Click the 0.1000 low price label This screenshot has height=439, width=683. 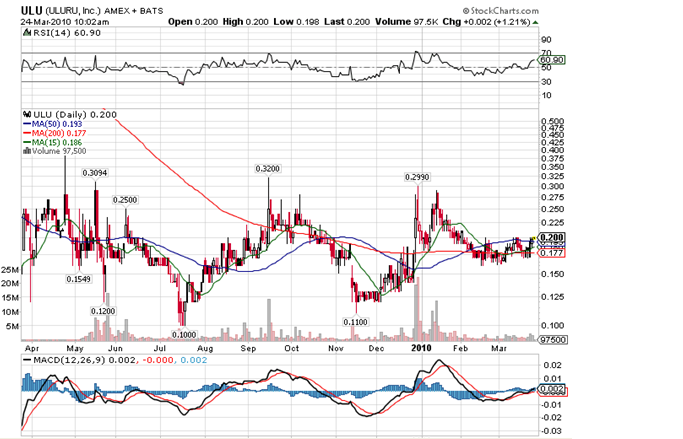184,334
